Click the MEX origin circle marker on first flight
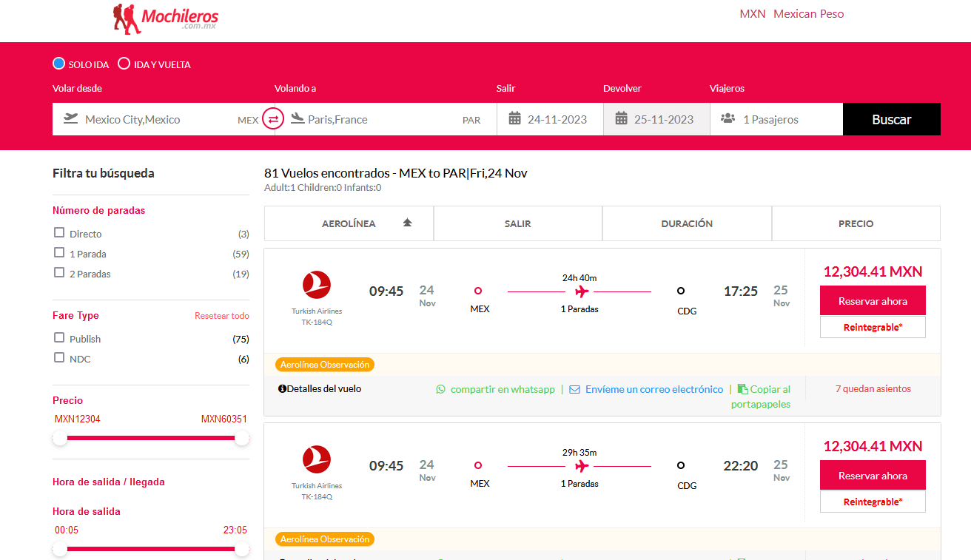Viewport: 971px width, 560px height. pos(478,291)
